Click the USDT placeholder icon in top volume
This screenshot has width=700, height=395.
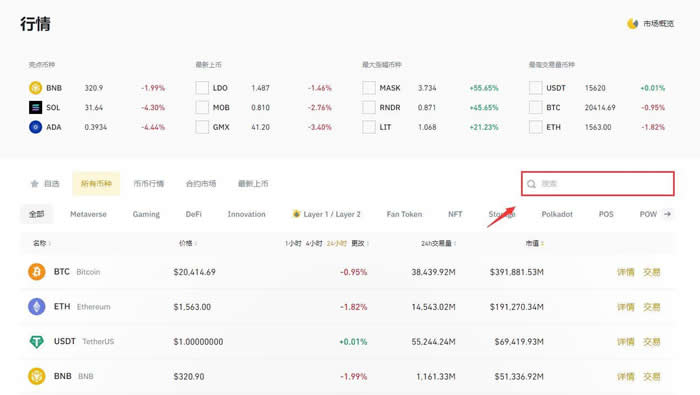pyautogui.click(x=535, y=88)
